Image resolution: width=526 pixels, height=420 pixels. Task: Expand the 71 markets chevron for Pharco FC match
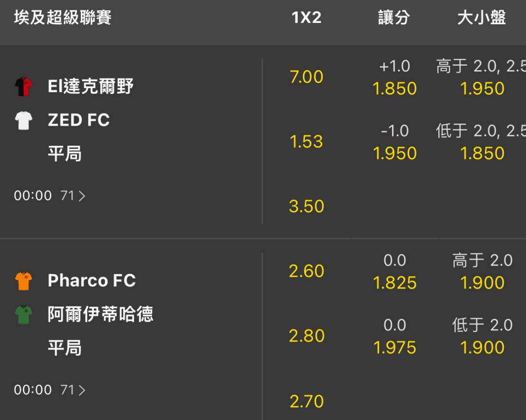[x=82, y=390]
